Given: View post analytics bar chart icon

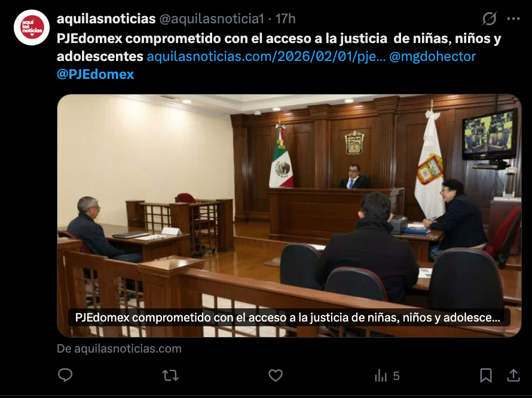Looking at the screenshot, I should [x=381, y=376].
